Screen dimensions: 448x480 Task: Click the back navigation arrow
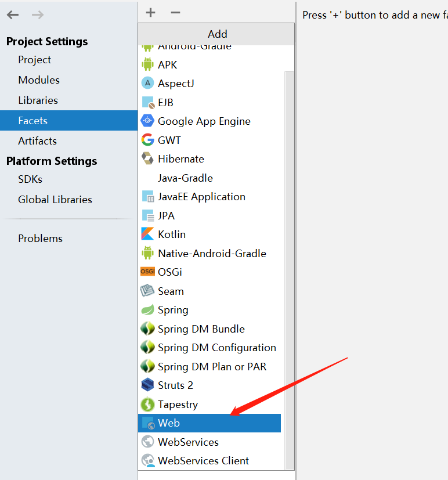tap(13, 15)
